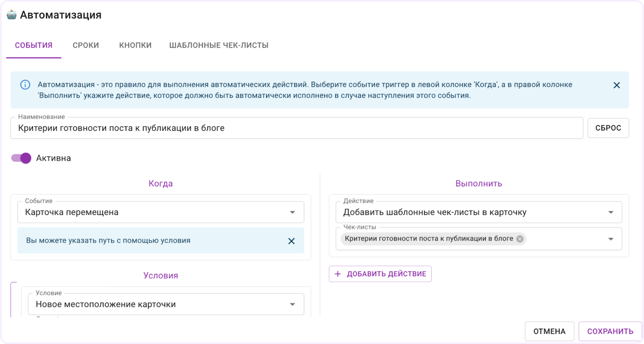
Task: Dismiss the automation info banner
Action: (616, 85)
